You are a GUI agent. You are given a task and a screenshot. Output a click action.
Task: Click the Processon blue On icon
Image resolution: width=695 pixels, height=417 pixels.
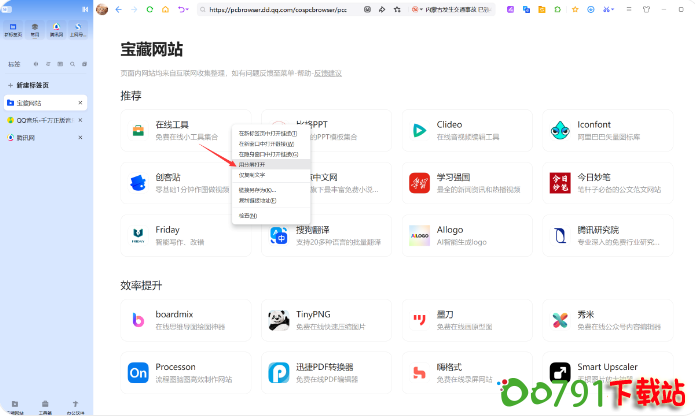(x=138, y=373)
